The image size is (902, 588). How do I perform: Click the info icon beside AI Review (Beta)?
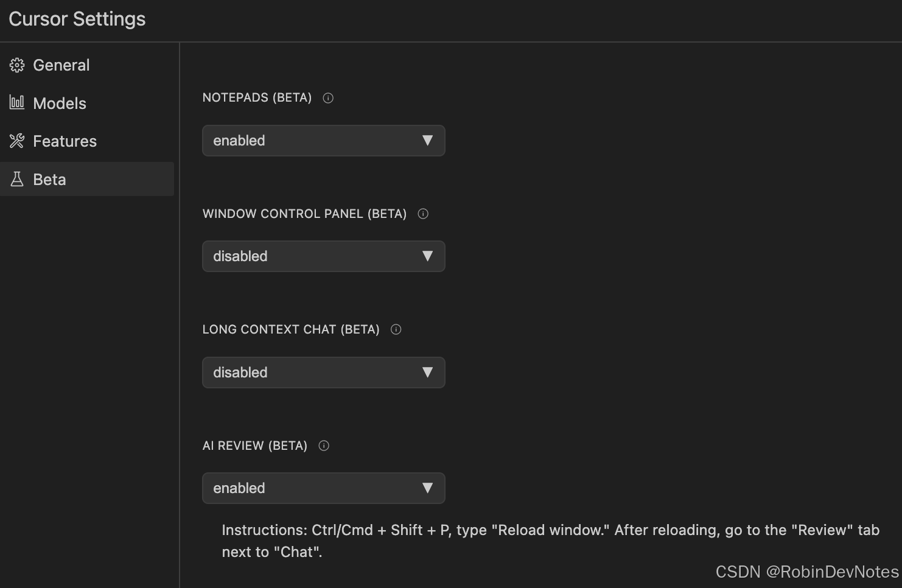click(324, 446)
